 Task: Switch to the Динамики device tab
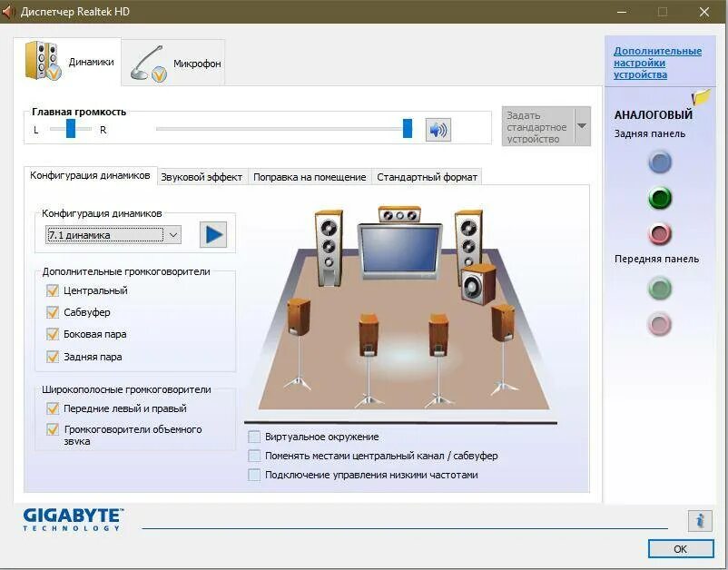coord(68,62)
